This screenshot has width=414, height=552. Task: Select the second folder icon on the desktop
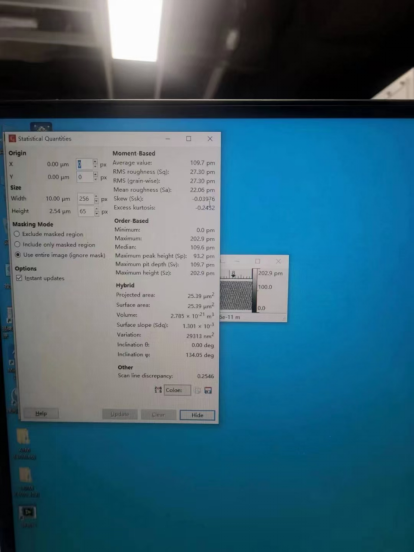point(25,475)
